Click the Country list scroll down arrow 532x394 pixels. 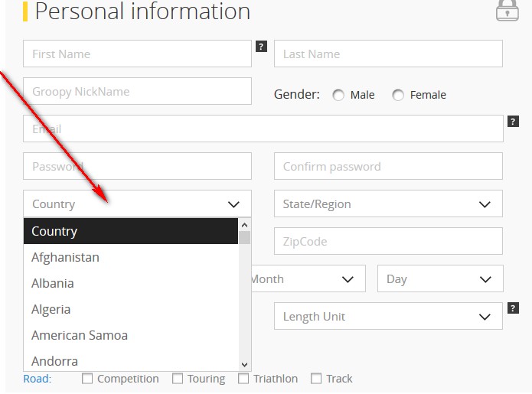pyautogui.click(x=244, y=365)
